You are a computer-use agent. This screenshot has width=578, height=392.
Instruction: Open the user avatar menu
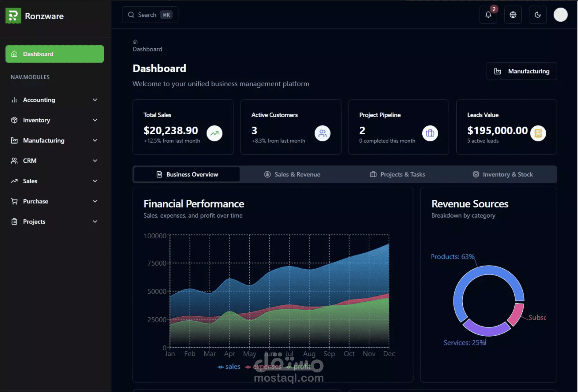560,15
